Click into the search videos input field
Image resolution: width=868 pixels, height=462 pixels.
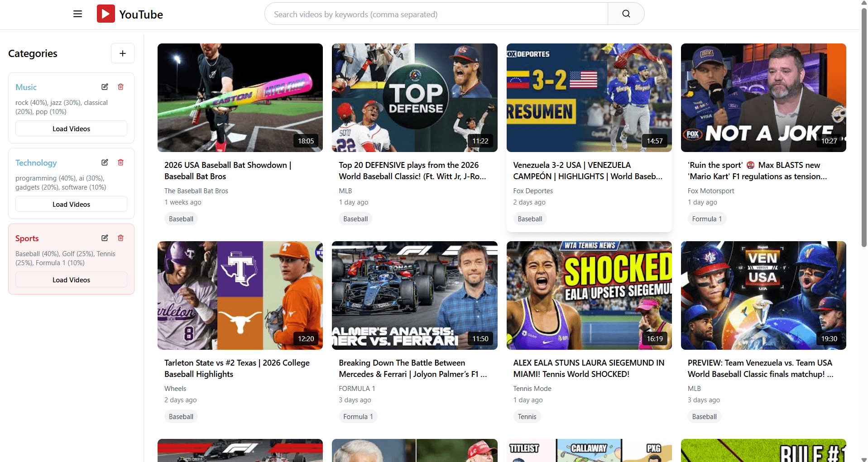click(435, 14)
